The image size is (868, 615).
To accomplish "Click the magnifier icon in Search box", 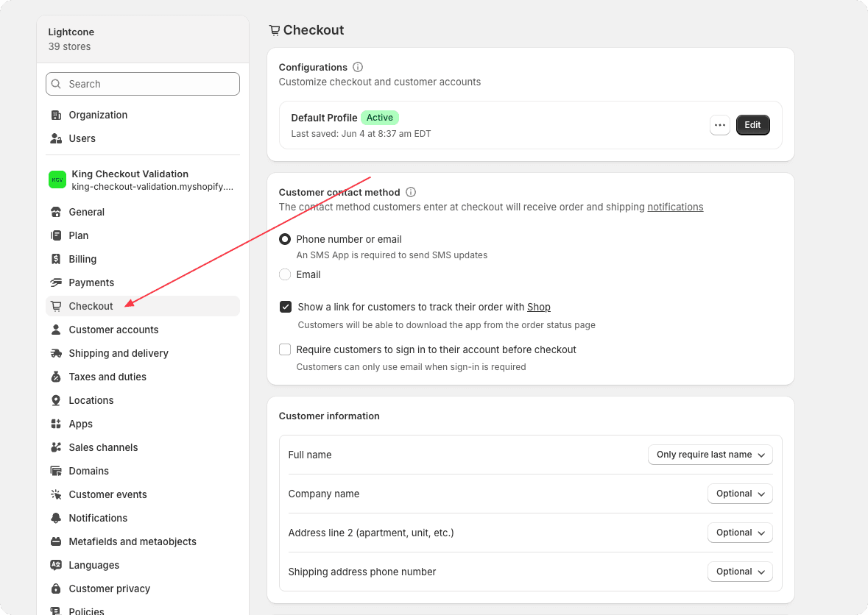I will [x=56, y=84].
